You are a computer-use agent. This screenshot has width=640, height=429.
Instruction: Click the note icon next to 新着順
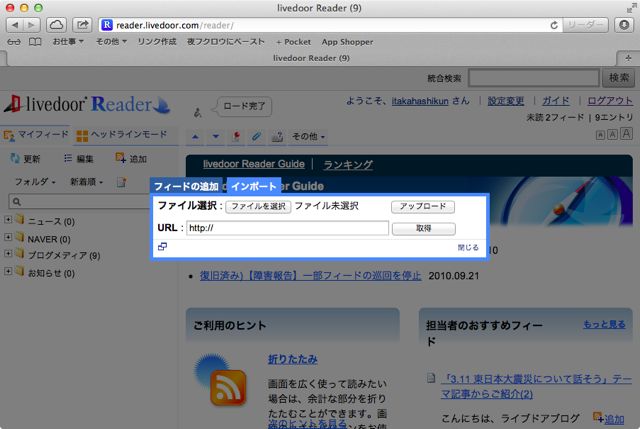click(x=121, y=182)
